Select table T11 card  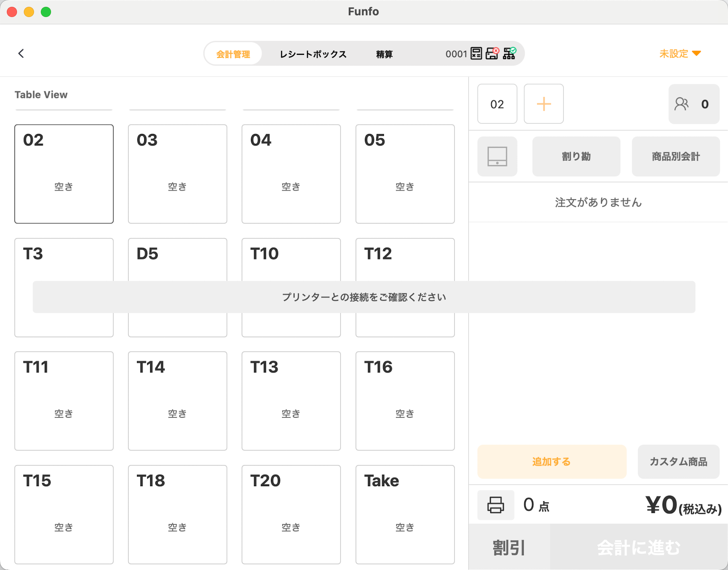[64, 401]
